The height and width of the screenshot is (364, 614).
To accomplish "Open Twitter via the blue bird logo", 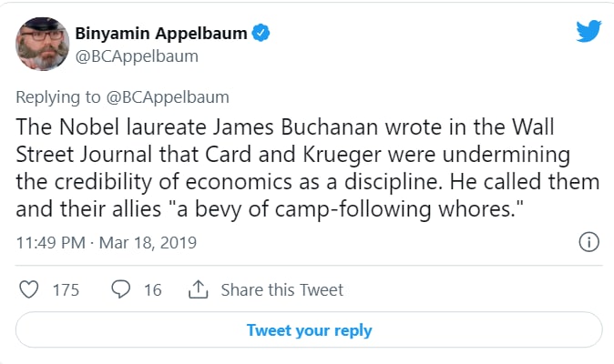I will point(588,32).
